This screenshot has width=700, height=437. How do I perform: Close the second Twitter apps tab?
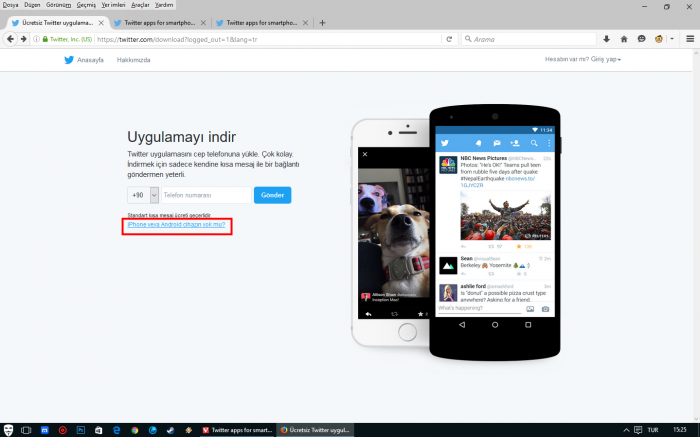[203, 23]
